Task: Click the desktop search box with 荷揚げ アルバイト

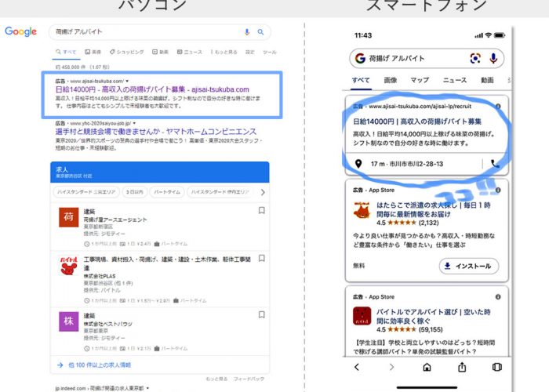Action: click(x=160, y=32)
